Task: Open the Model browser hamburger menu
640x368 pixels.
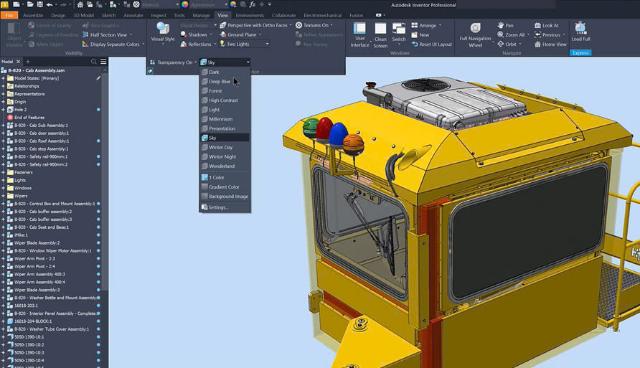Action: click(x=103, y=62)
